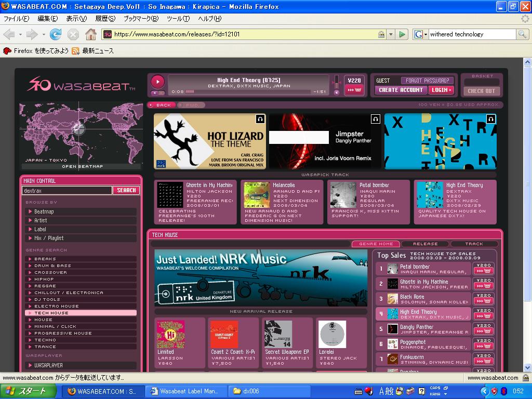Screen dimensions: 532x399
Task: Go back with the Firefox back arrow
Action: click(x=9, y=34)
